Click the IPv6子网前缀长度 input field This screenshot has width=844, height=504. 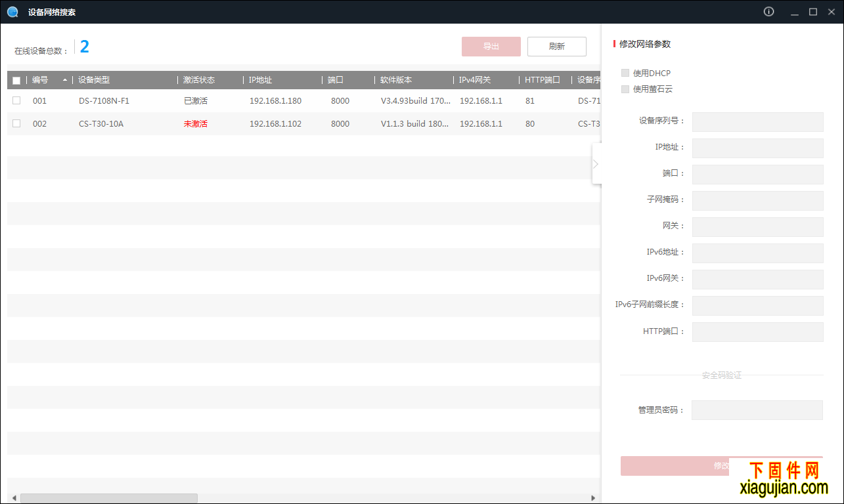click(x=757, y=306)
